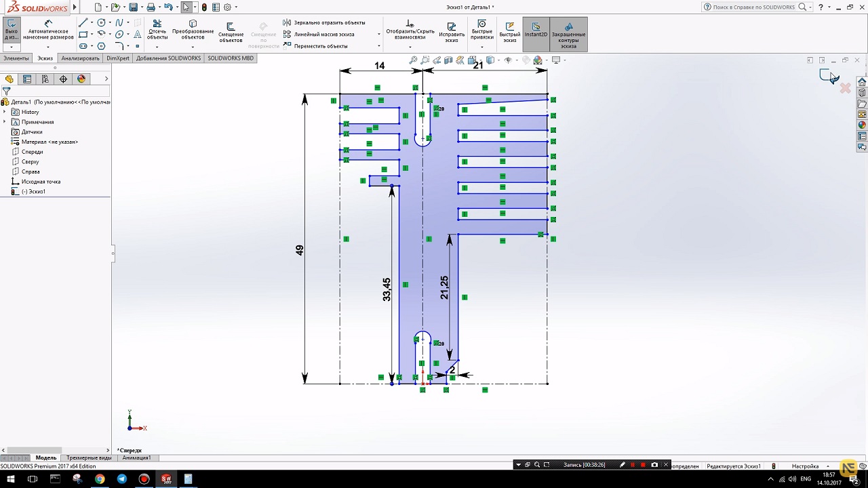The height and width of the screenshot is (488, 868).
Task: Confirm the sketch with the corner exit icon
Action: pos(827,75)
